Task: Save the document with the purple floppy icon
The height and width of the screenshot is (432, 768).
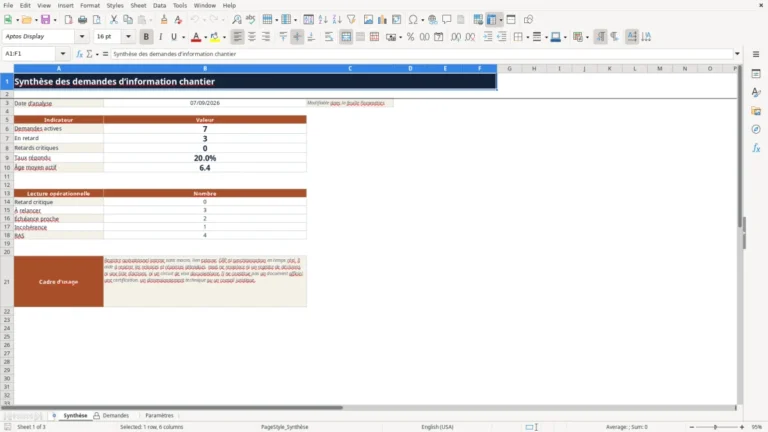Action: [x=46, y=20]
